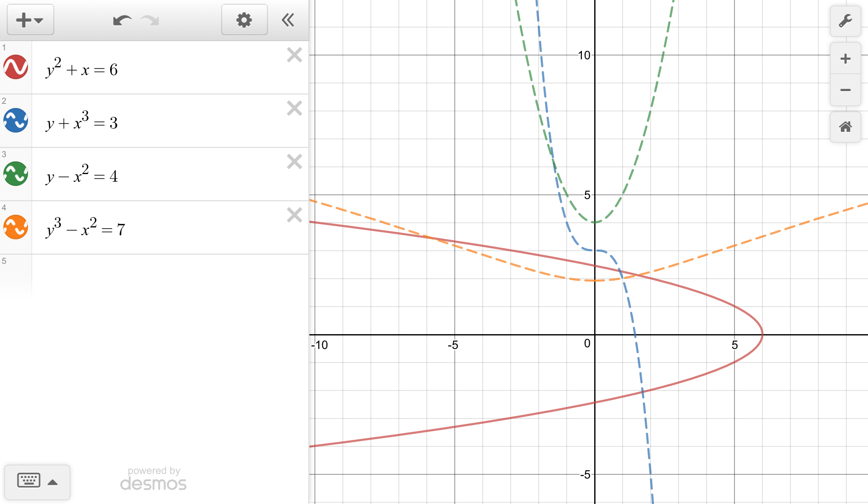Screen dimensions: 868x504
Task: Expand the on-screen keyboard panel
Action: pos(37,482)
